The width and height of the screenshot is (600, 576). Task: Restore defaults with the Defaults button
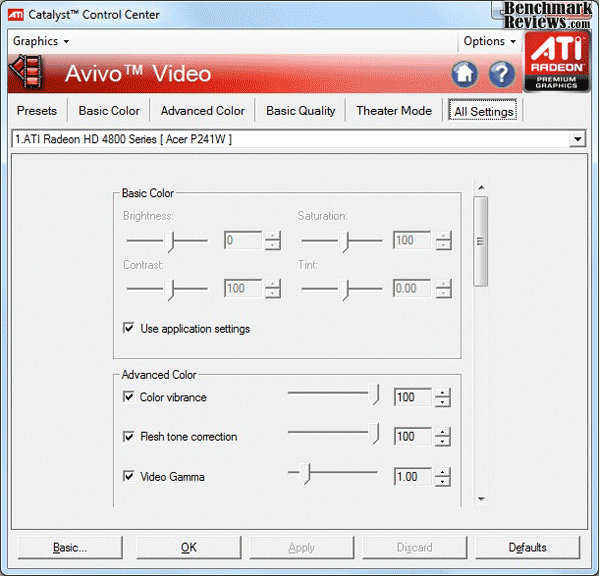coord(527,548)
